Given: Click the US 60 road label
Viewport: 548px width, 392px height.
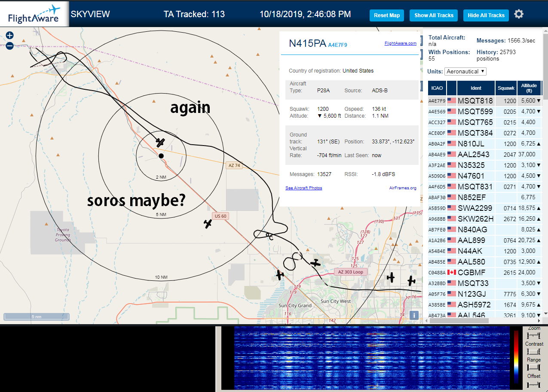Looking at the screenshot, I should (220, 216).
